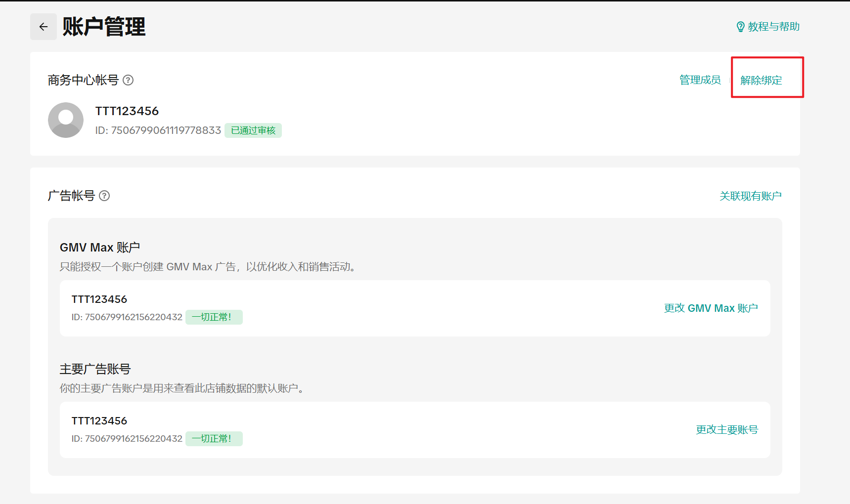850x504 pixels.
Task: Click 一切正常 badge in GMV Max section
Action: tap(214, 317)
